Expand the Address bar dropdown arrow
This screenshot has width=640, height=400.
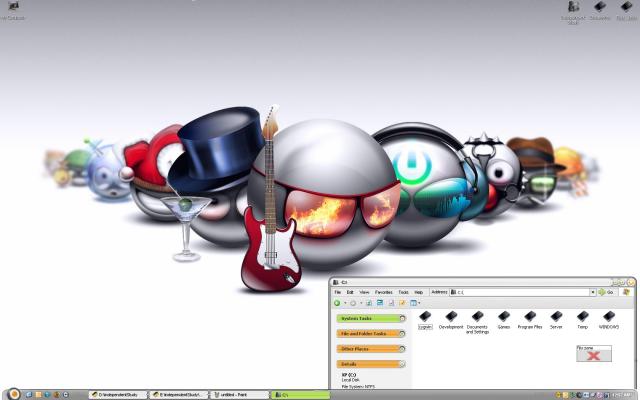(x=593, y=292)
